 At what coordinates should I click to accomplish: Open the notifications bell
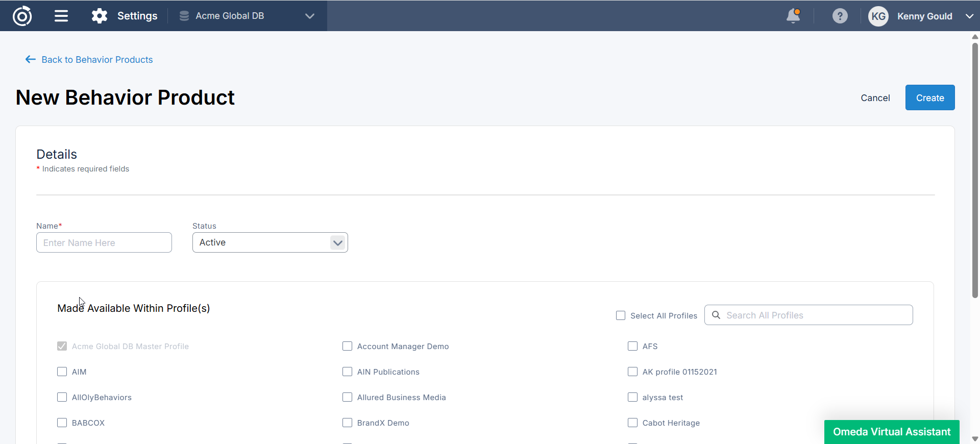(x=793, y=16)
